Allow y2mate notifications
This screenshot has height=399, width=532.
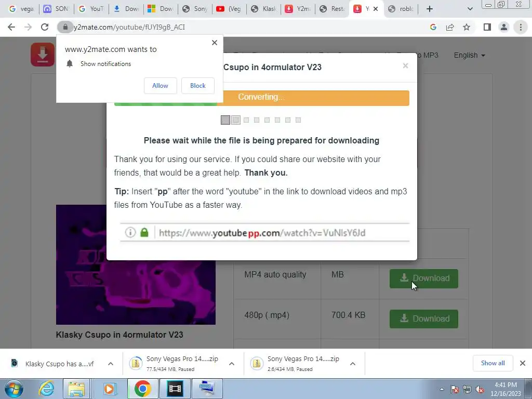(x=160, y=86)
